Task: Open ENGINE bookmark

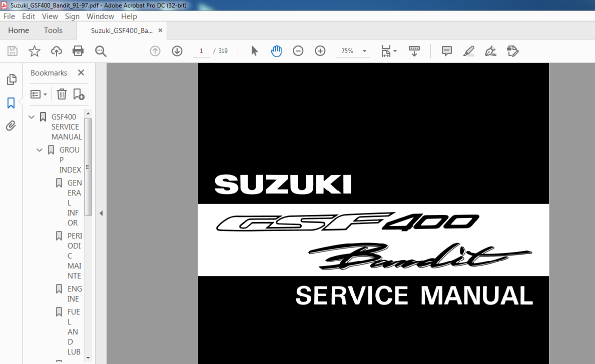Action: click(75, 294)
